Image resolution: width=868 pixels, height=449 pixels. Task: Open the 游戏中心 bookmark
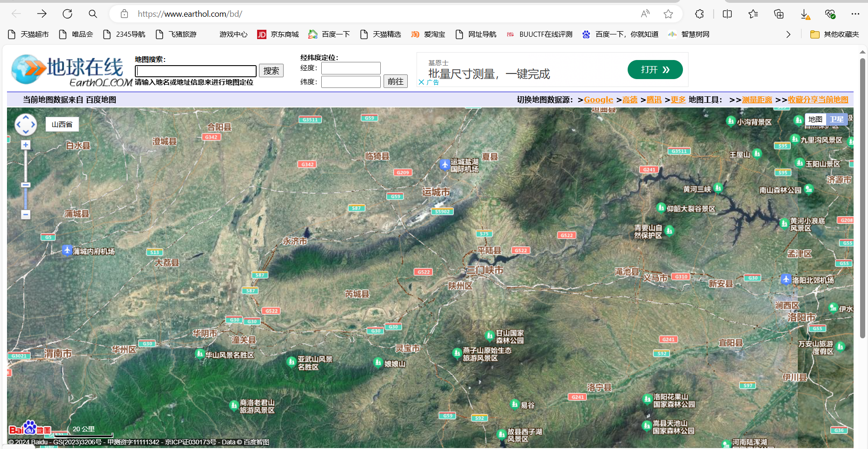click(233, 34)
